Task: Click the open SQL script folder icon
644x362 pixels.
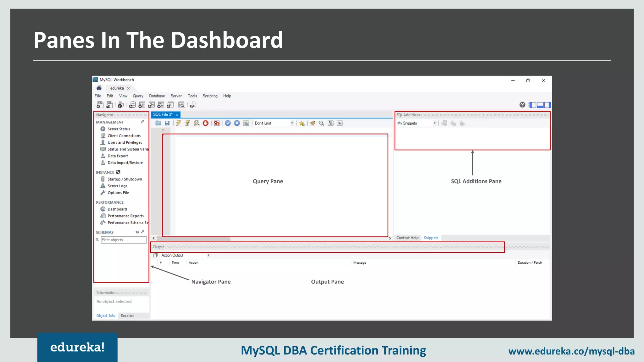Action: [x=158, y=123]
